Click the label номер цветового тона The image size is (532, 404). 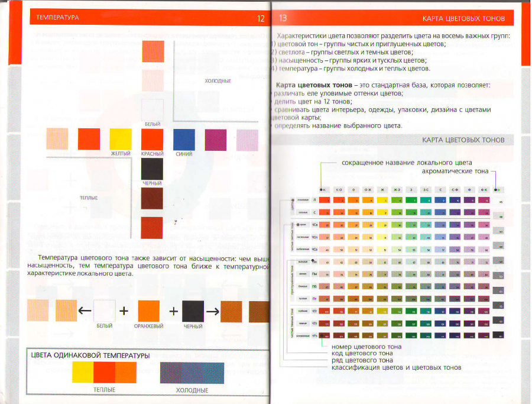coord(366,347)
